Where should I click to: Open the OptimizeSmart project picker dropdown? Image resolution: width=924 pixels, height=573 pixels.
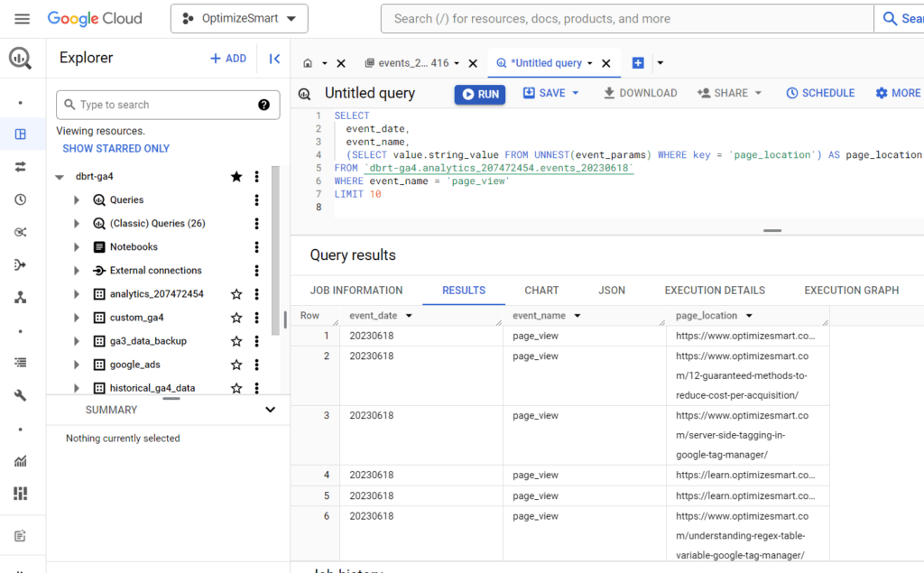[238, 18]
